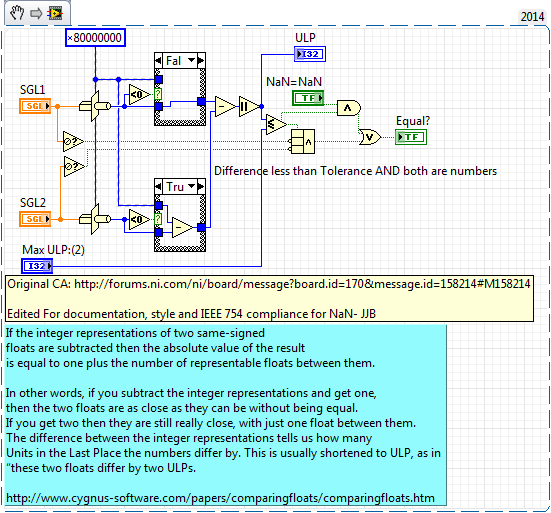Click the VI snippet icon in header
The height and width of the screenshot is (513, 551).
[55, 13]
